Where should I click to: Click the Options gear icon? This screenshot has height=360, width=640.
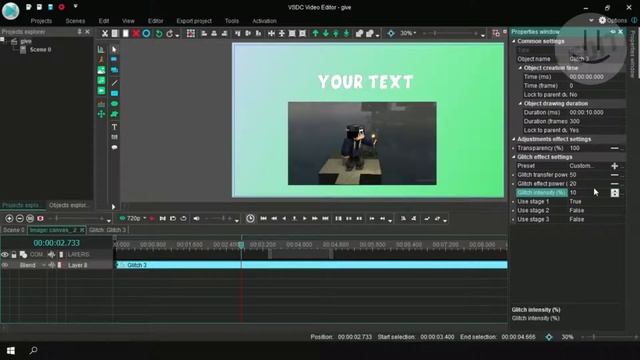pyautogui.click(x=602, y=20)
